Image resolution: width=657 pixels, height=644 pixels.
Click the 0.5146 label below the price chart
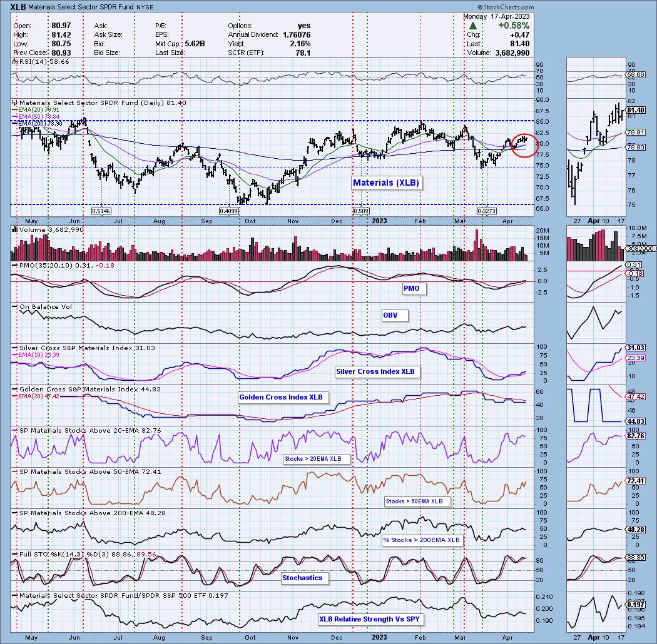(x=101, y=211)
